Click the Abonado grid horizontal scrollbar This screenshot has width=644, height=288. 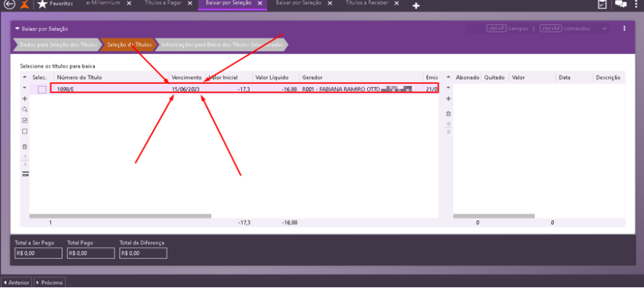[x=494, y=216]
